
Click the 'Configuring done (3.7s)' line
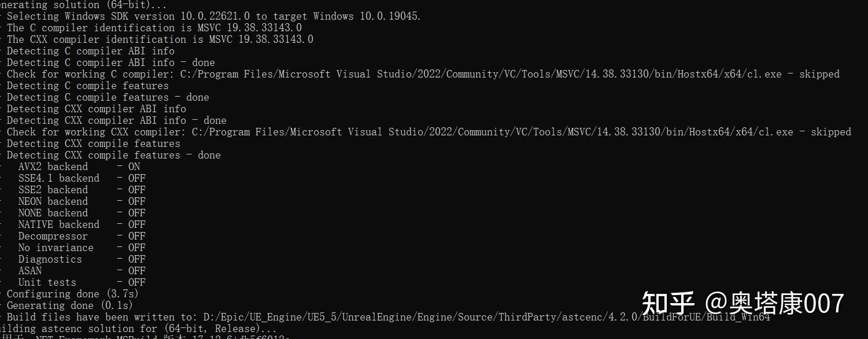pyautogui.click(x=72, y=294)
